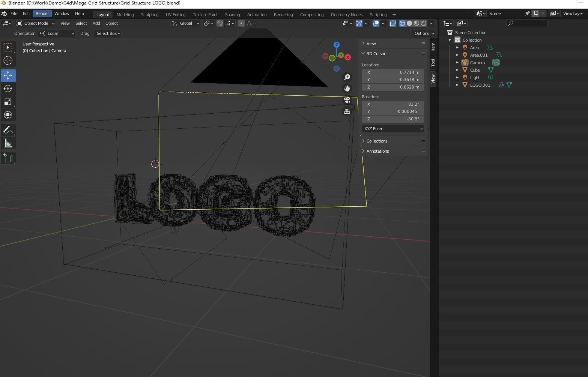Switch perspective/orthographic with the grid icon

tap(347, 111)
